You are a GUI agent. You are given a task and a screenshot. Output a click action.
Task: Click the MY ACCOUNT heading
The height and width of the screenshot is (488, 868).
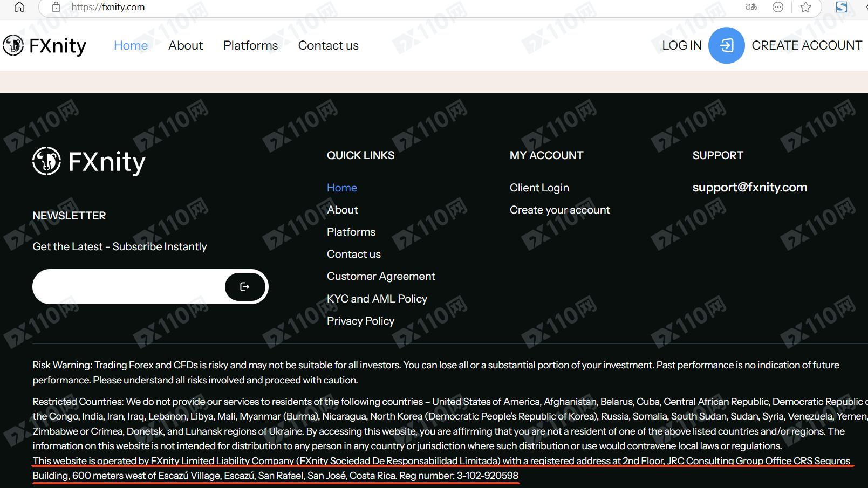point(546,155)
